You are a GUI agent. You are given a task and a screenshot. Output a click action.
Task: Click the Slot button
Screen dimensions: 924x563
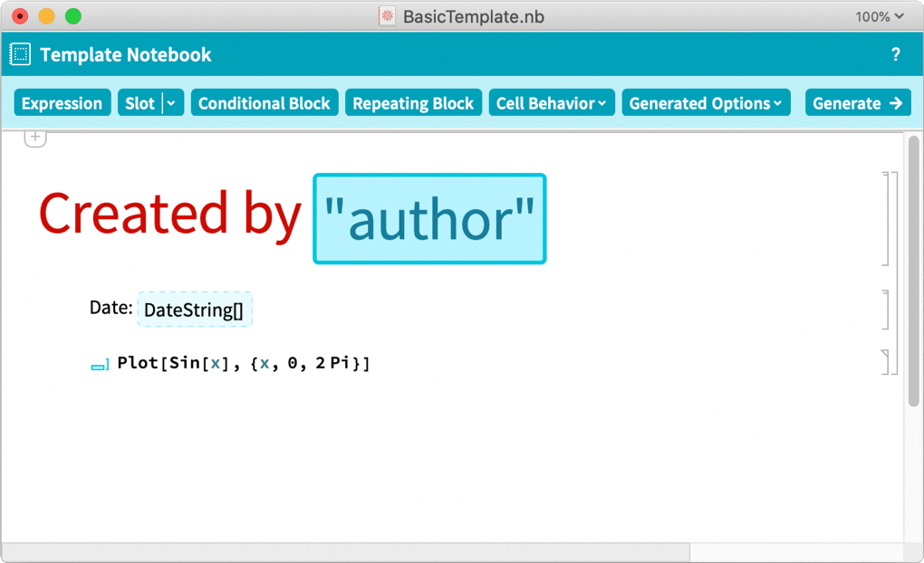click(x=140, y=103)
